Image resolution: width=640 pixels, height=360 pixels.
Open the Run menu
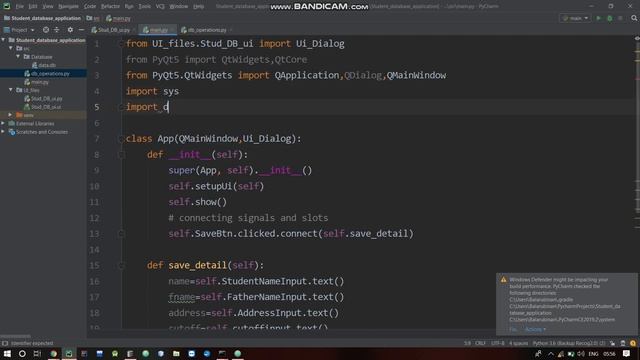point(129,7)
